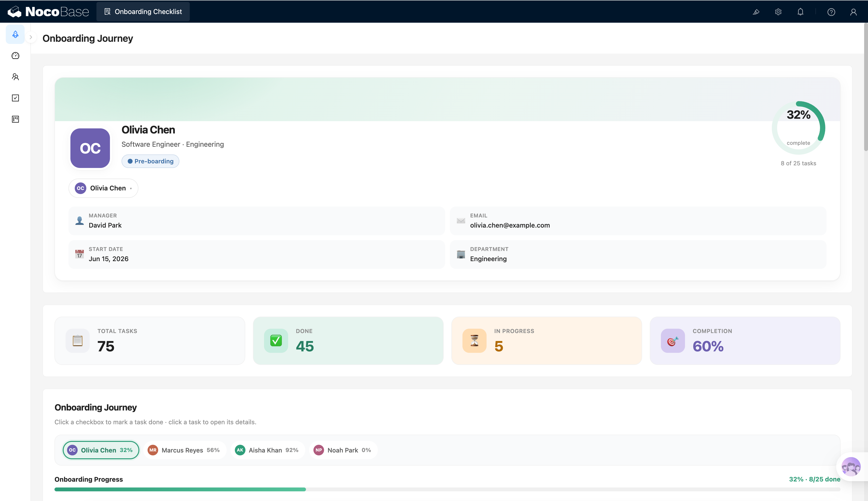The height and width of the screenshot is (501, 868).
Task: Open the UI editor highlighter icon
Action: tap(756, 12)
